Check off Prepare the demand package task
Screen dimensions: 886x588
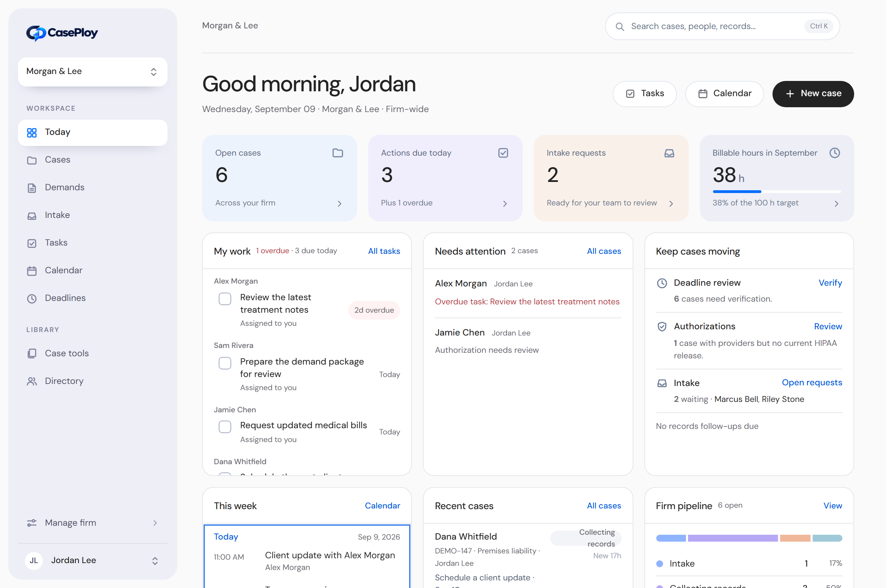point(225,363)
